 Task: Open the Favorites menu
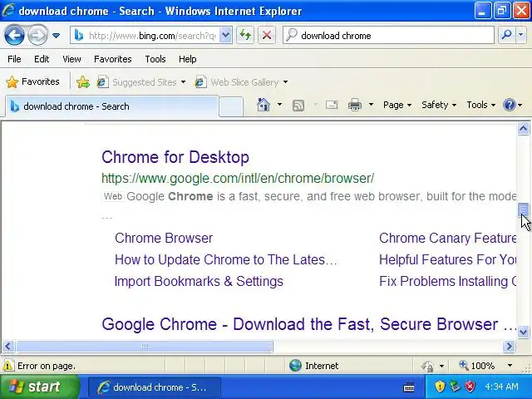(113, 59)
